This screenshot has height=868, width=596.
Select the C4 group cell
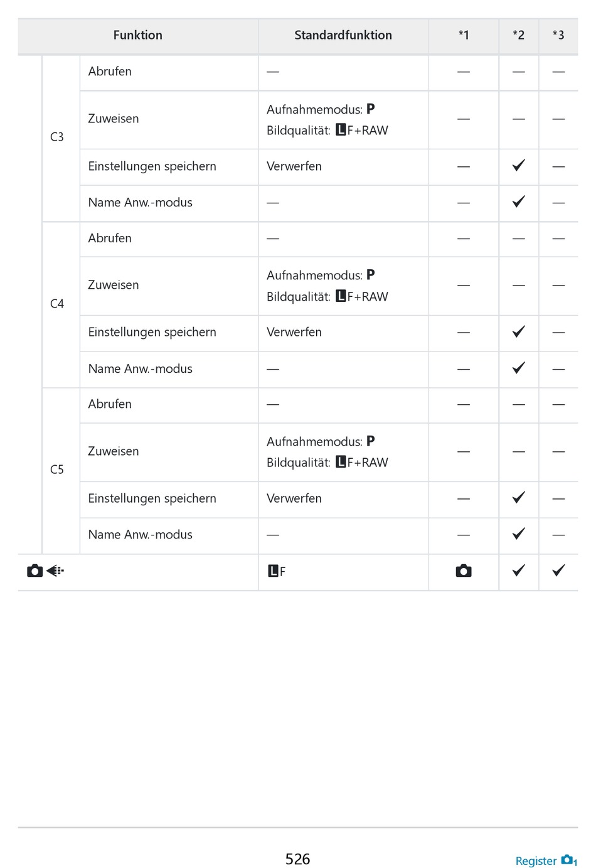tap(57, 304)
